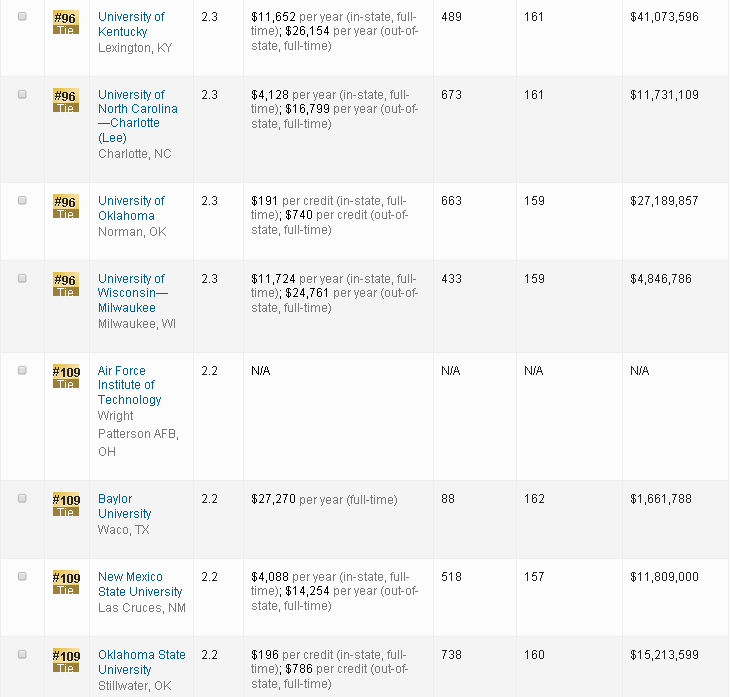Click the #109 badge for Air Force Institute
Viewport: 730px width, 697px height.
(x=65, y=377)
